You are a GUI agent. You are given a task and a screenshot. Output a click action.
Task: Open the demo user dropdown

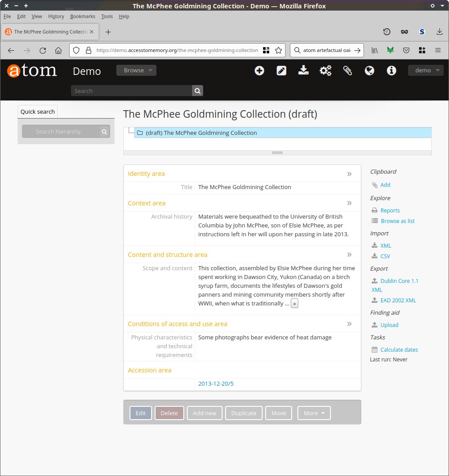pyautogui.click(x=426, y=71)
